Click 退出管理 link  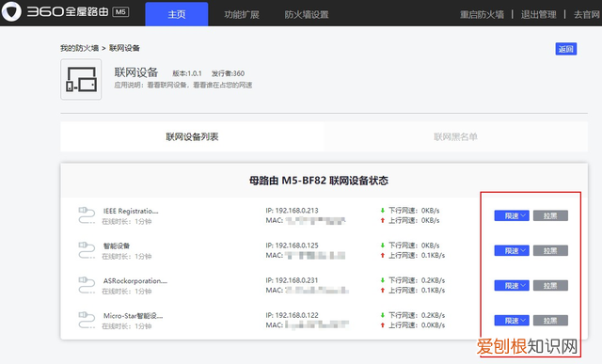(539, 15)
